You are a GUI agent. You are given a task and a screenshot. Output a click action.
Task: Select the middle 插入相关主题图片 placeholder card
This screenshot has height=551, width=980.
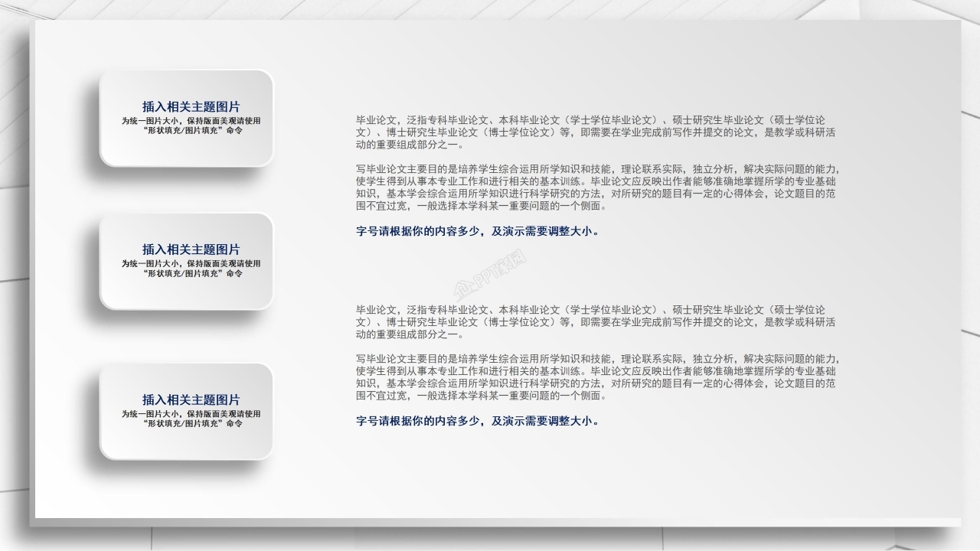pos(186,260)
